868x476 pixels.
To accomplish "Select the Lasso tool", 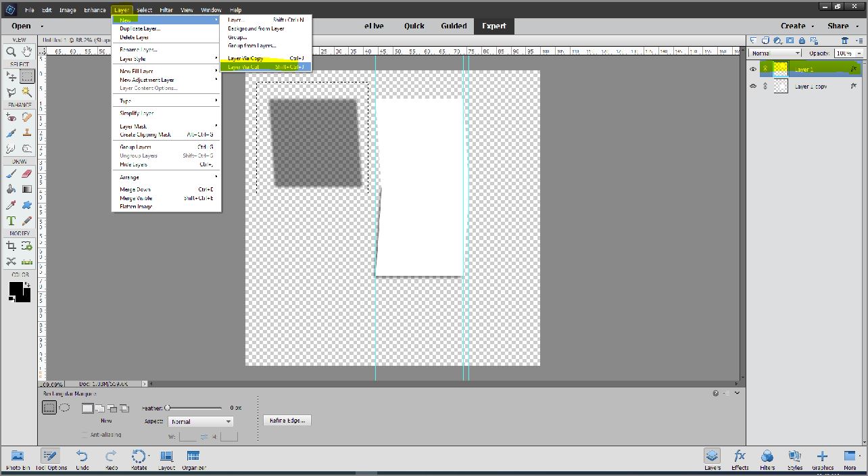I will (11, 92).
